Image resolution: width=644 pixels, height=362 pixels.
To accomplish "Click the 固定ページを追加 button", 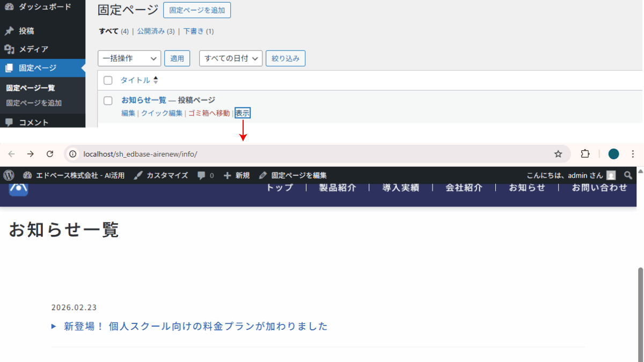I will tap(196, 10).
